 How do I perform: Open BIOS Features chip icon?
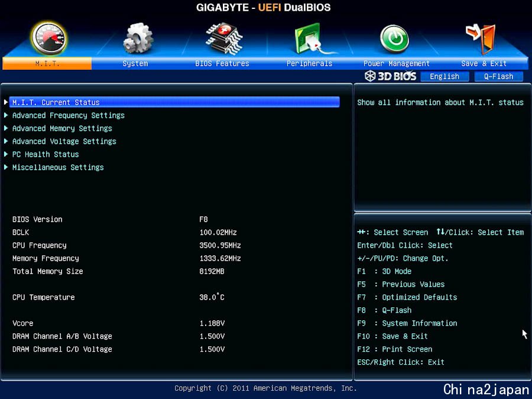224,38
